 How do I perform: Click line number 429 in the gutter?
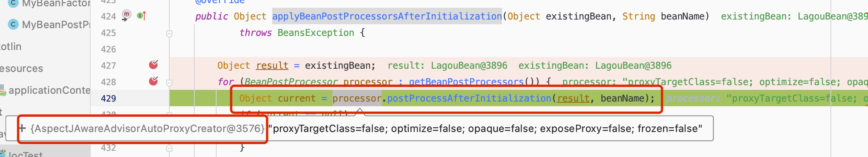click(x=108, y=98)
